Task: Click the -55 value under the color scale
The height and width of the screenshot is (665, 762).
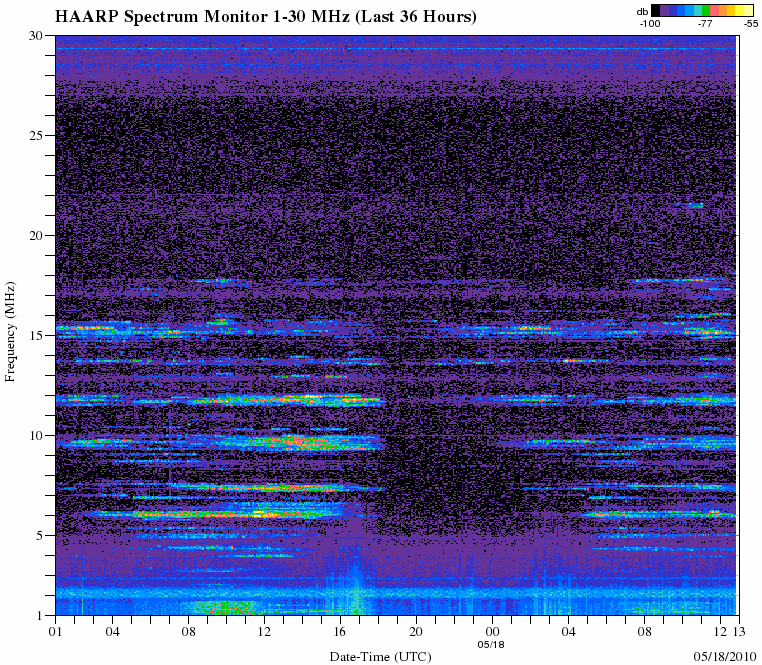Action: pos(751,23)
